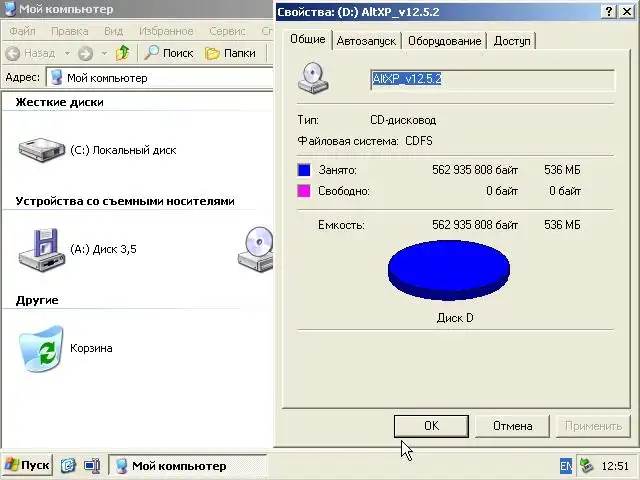Switch to the Общие tab
Image resolution: width=640 pixels, height=480 pixels.
click(307, 39)
